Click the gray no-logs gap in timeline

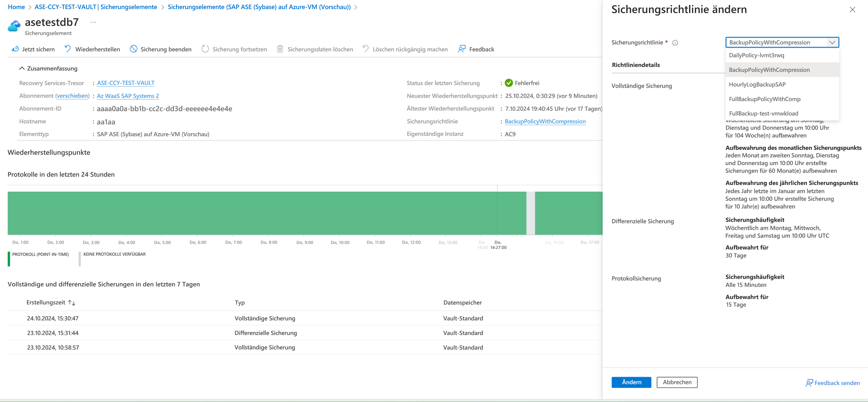coord(530,213)
